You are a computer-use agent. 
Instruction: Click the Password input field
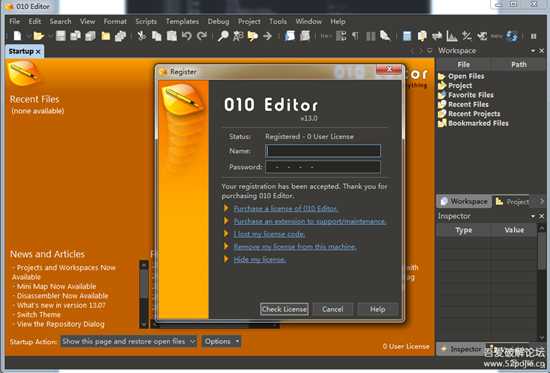(323, 167)
